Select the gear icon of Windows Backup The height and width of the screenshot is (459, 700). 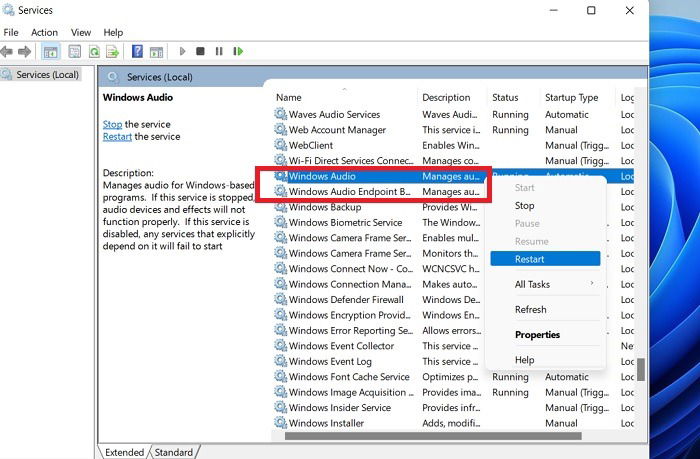click(x=280, y=207)
